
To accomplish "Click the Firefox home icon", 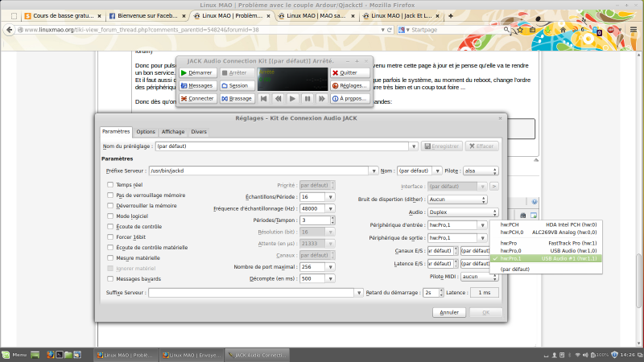I will [563, 30].
